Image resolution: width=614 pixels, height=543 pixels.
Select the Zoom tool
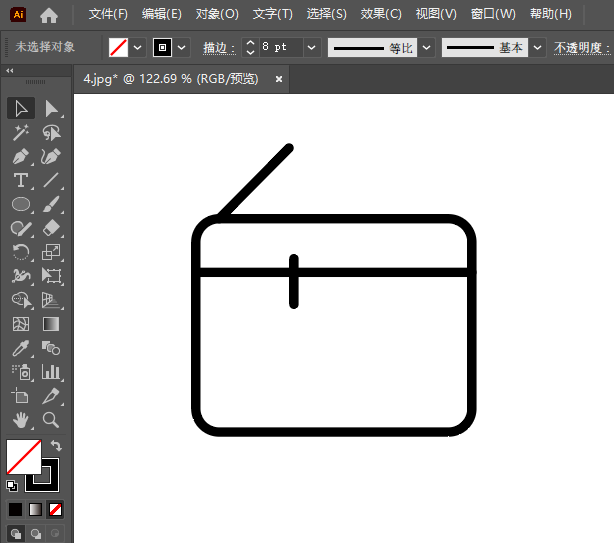[x=51, y=420]
